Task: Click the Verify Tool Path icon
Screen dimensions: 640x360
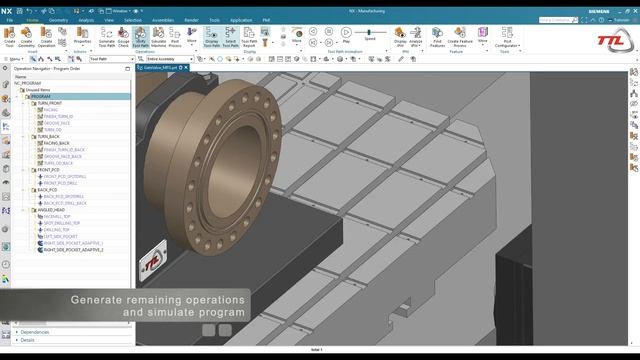Action: point(140,37)
